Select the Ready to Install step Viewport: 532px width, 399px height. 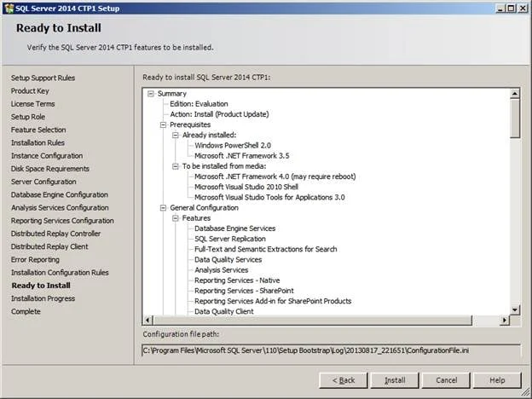[x=41, y=286]
